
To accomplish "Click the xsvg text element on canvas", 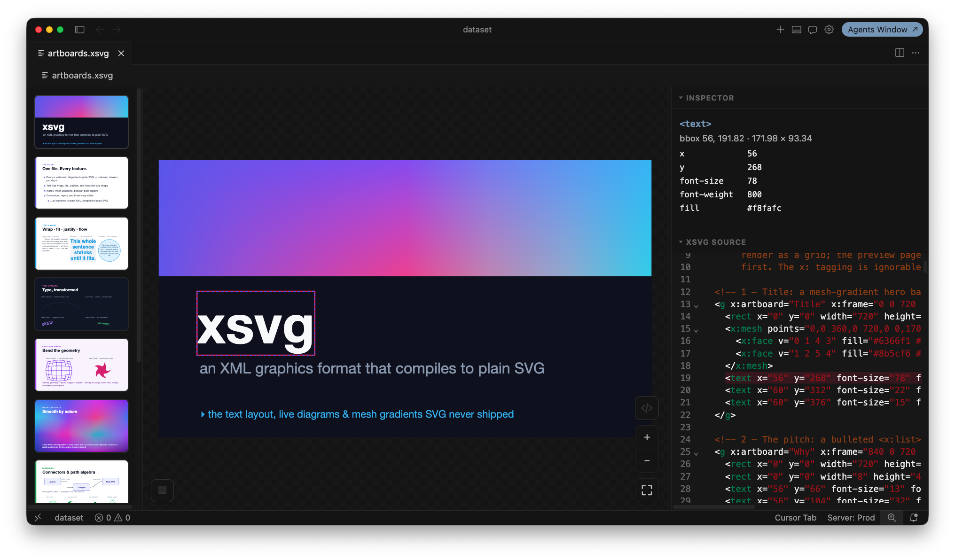I will pyautogui.click(x=256, y=323).
